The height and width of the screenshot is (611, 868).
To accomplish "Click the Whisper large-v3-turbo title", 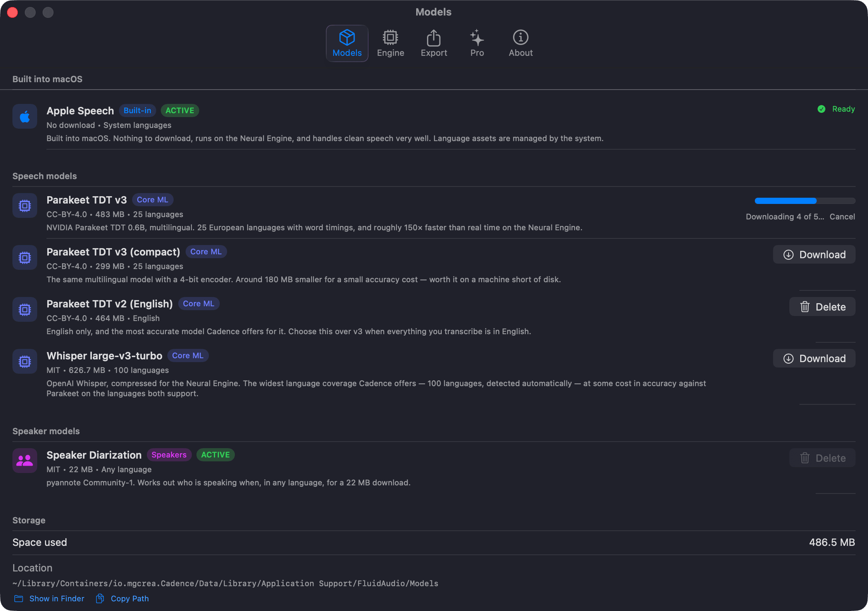I will pos(104,356).
